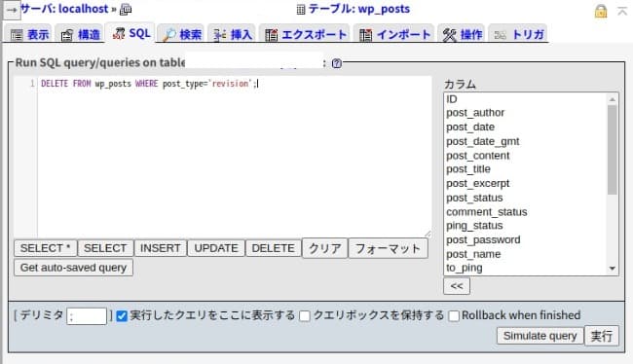Click the クリア (Clear) button
Screen dimensions: 633x364
coord(324,248)
